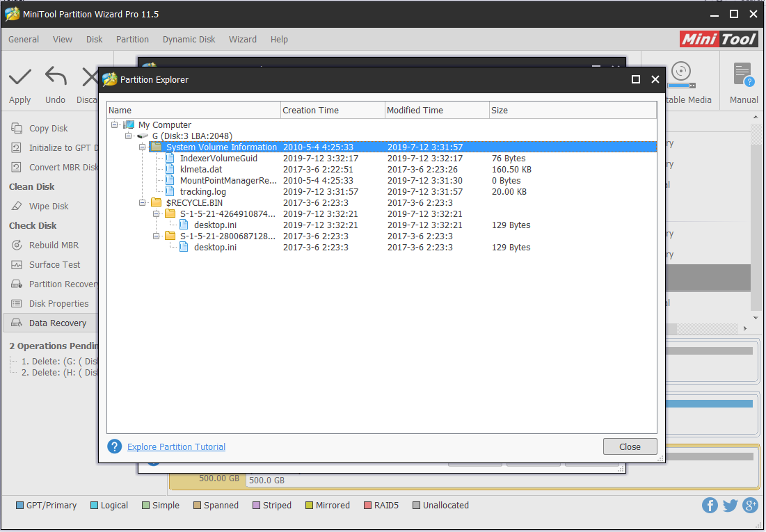Select desktop.ini created 2019-7-12
The height and width of the screenshot is (532, 766).
pyautogui.click(x=215, y=225)
